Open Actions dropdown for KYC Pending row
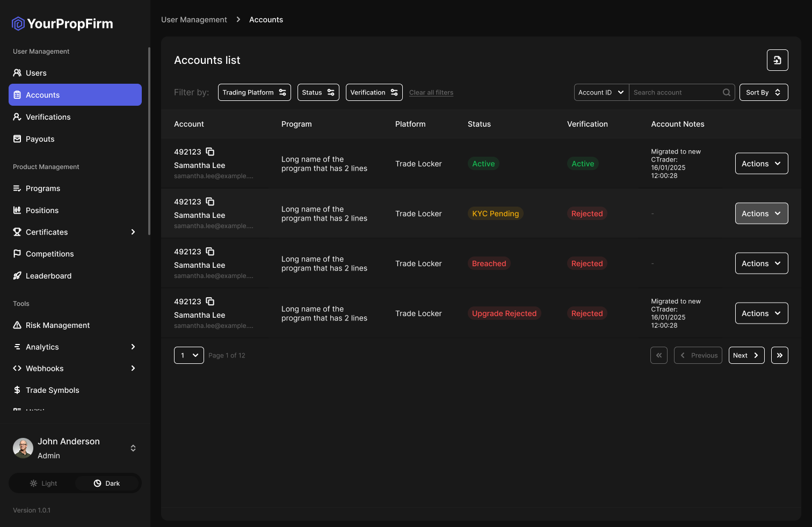 [761, 214]
